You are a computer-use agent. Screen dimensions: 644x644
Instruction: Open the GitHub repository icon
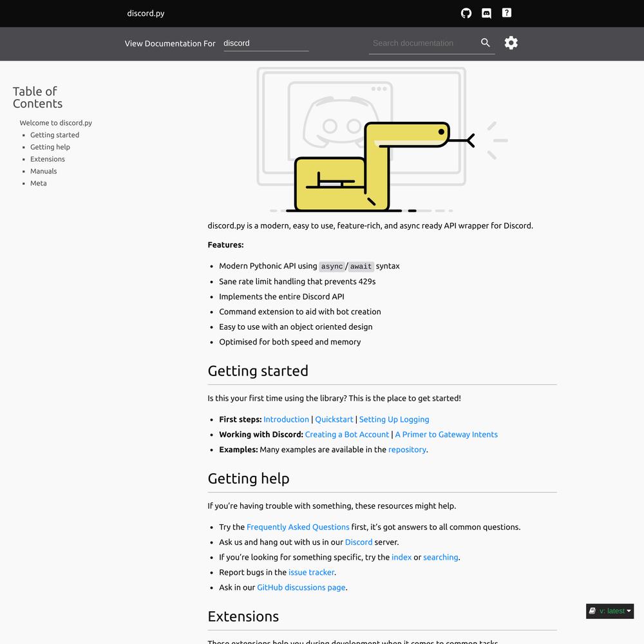click(x=466, y=13)
